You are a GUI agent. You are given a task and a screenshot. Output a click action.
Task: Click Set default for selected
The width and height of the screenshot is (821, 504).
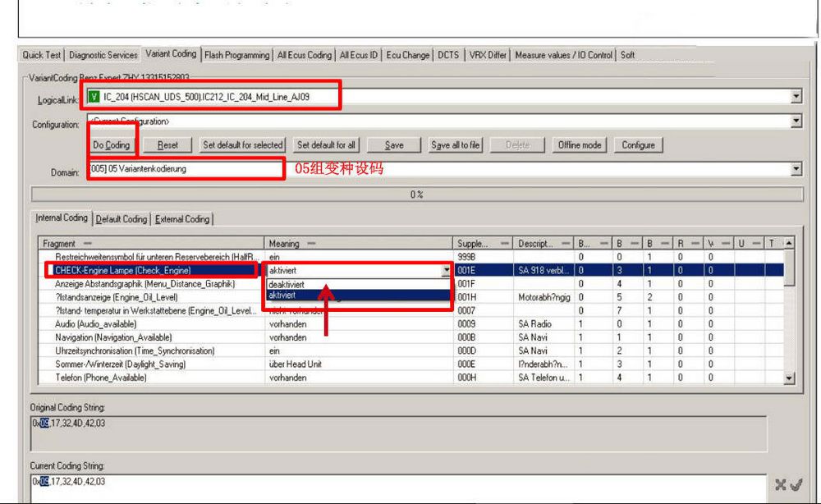pyautogui.click(x=242, y=145)
